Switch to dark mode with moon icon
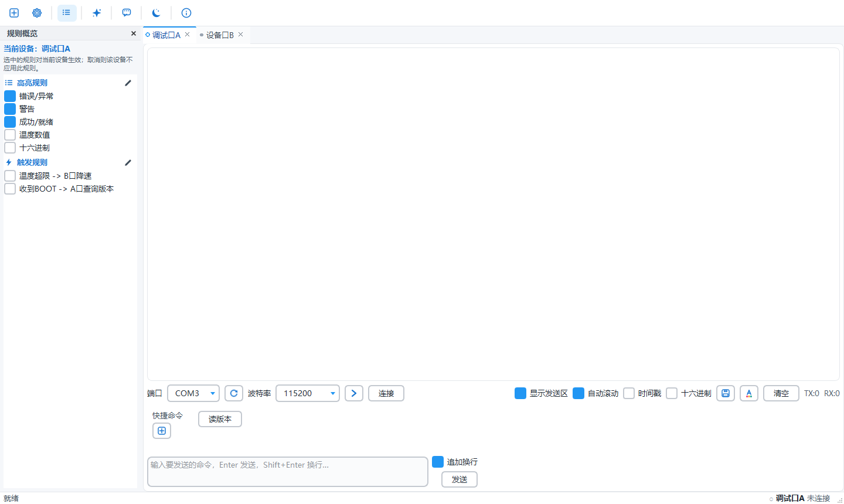Screen dimensions: 844x504 pyautogui.click(x=156, y=13)
